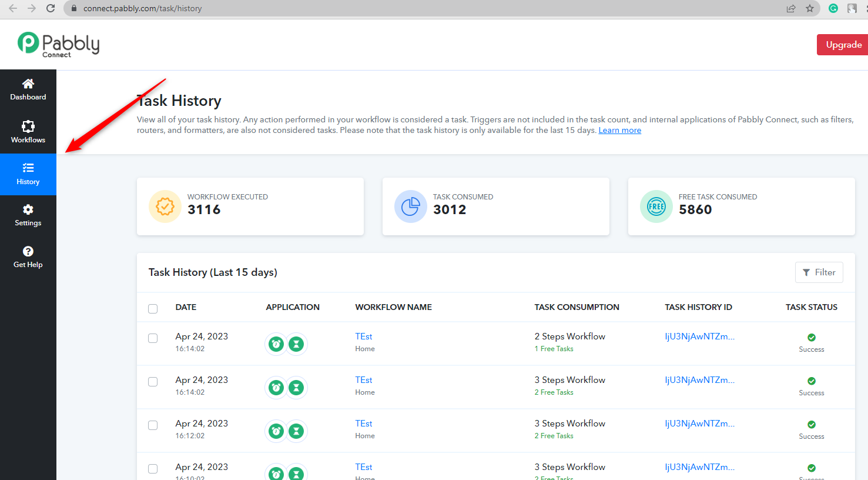Click the alarm clock app icon in first row

(276, 344)
